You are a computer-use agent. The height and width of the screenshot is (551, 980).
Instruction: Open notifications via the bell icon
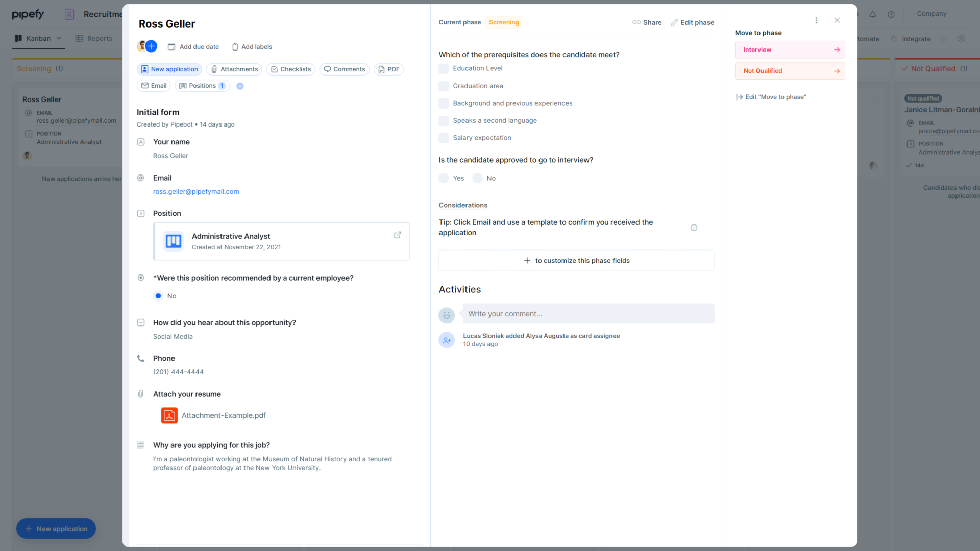[x=873, y=14]
